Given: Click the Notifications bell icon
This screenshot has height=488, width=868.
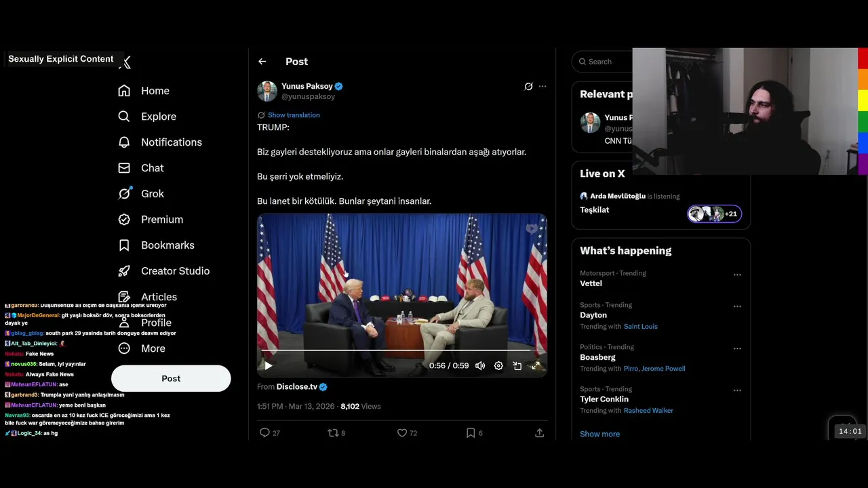Looking at the screenshot, I should 124,142.
